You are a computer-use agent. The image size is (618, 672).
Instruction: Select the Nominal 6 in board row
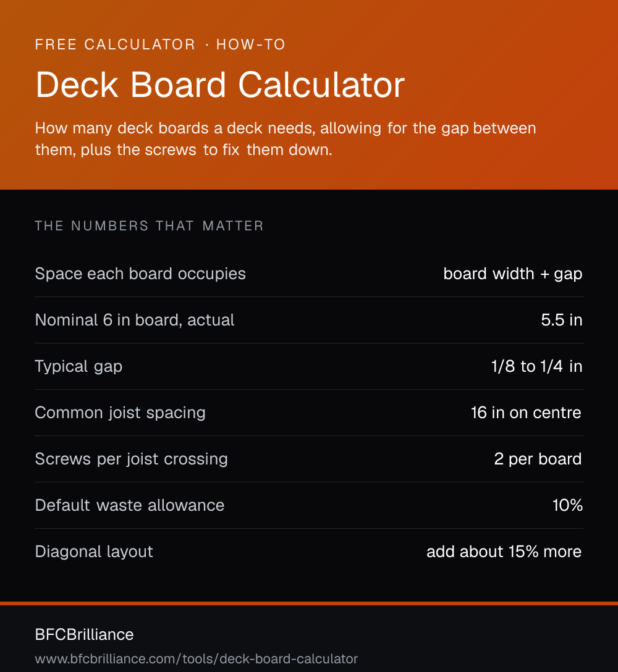click(x=309, y=320)
